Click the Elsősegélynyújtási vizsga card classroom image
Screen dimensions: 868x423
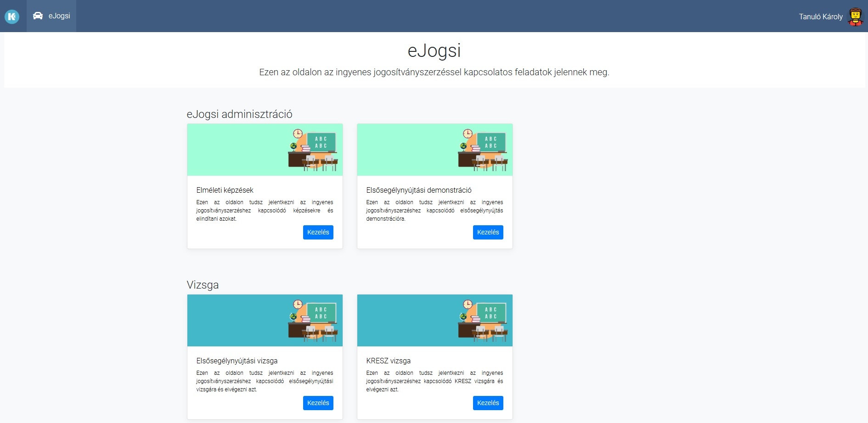[265, 320]
